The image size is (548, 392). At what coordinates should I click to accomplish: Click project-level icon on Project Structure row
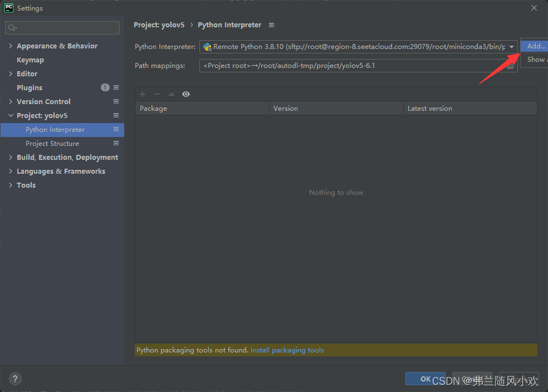click(116, 143)
